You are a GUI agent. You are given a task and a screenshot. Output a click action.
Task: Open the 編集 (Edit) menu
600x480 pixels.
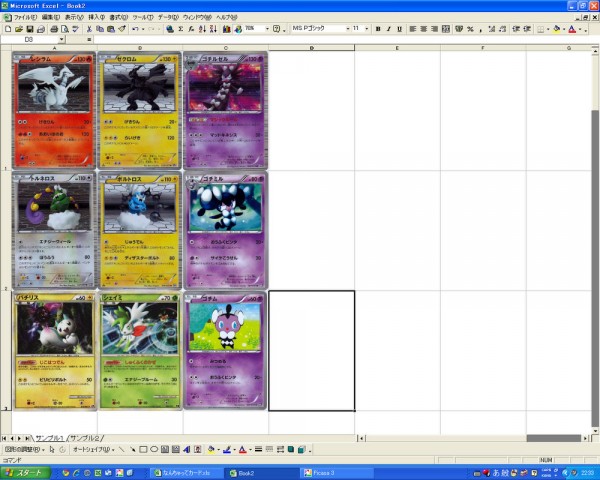coord(51,18)
